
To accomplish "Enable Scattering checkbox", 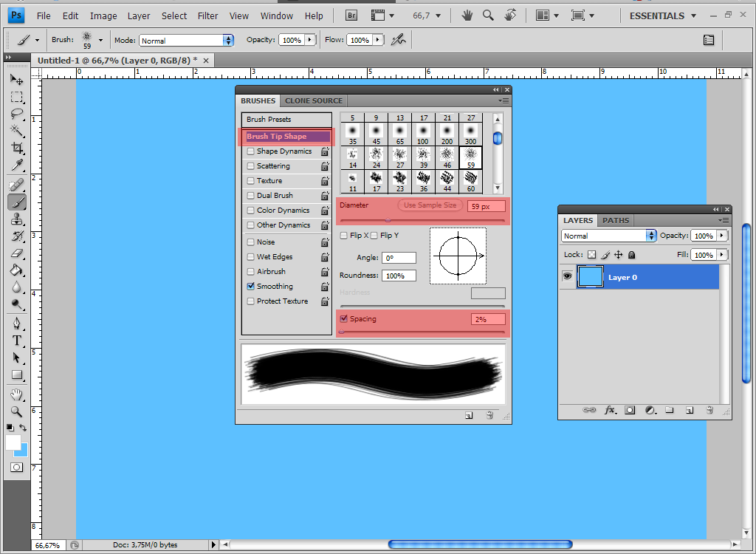I will point(251,166).
